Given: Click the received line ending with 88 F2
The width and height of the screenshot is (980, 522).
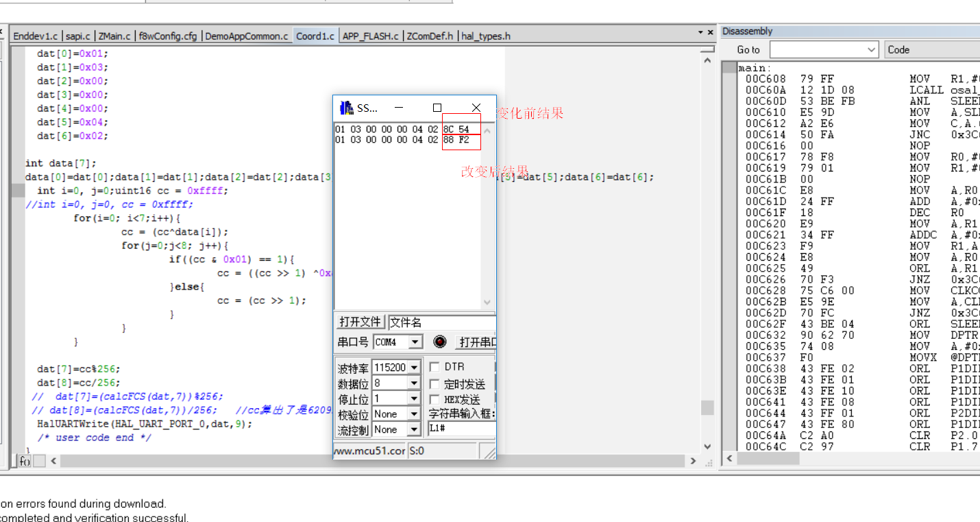Looking at the screenshot, I should (x=402, y=140).
